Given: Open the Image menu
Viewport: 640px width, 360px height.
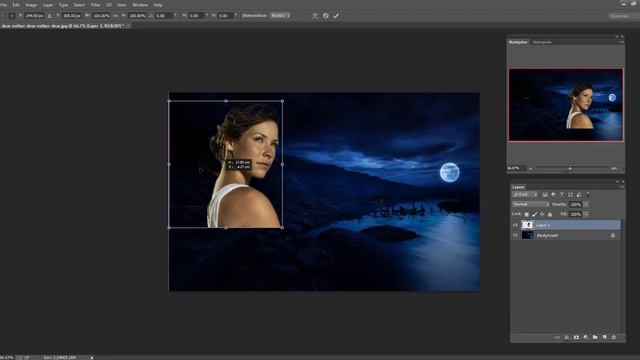Looking at the screenshot, I should (31, 5).
